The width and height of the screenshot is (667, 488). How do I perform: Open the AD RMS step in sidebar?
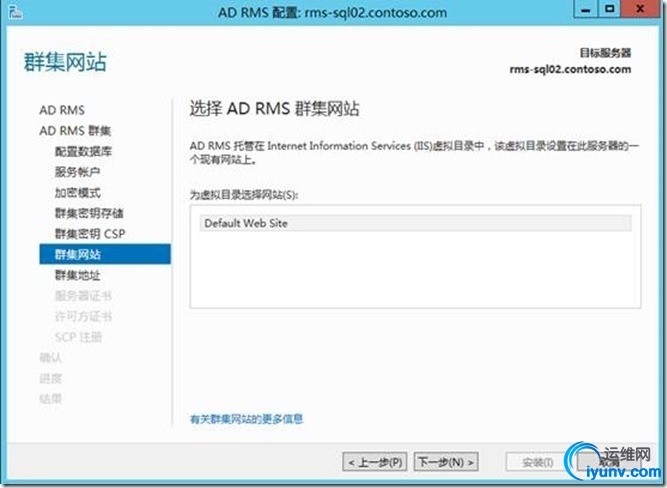click(62, 110)
